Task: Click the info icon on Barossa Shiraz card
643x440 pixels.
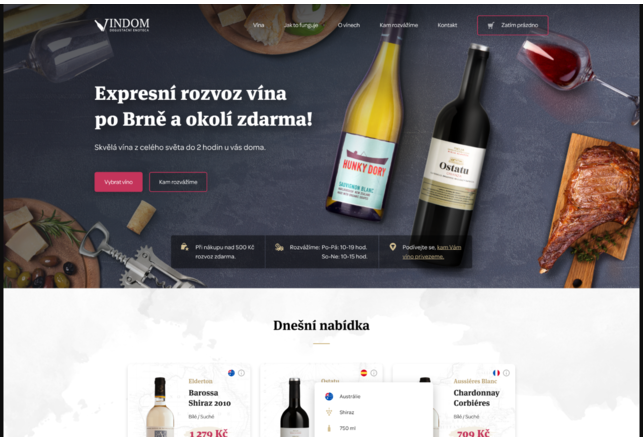Action: pyautogui.click(x=242, y=373)
